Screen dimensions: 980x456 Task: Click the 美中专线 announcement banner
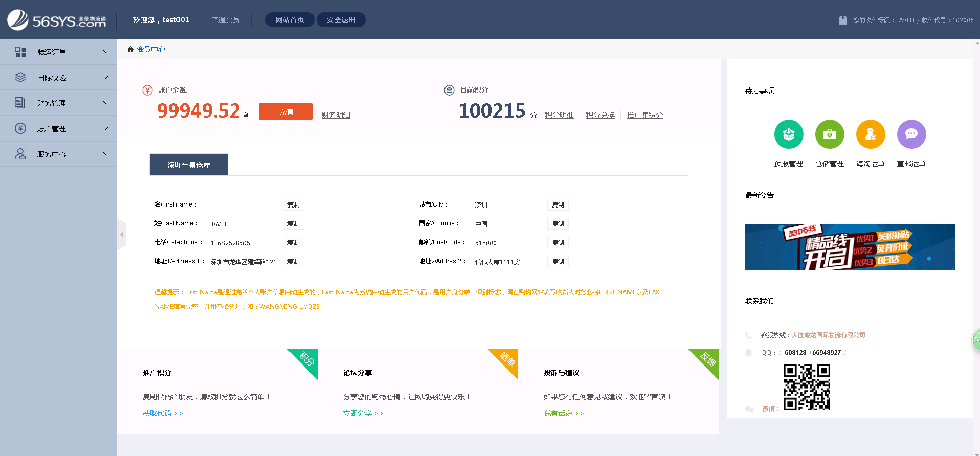point(850,247)
